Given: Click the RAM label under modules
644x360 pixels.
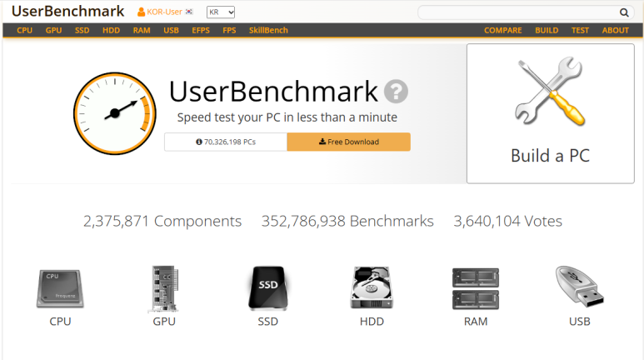Looking at the screenshot, I should 476,322.
